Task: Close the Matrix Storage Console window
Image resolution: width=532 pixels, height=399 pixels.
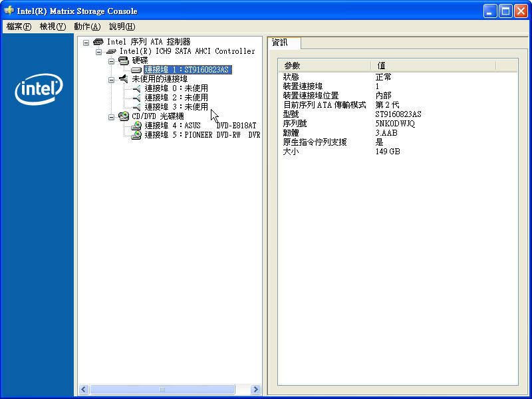Action: tap(521, 11)
